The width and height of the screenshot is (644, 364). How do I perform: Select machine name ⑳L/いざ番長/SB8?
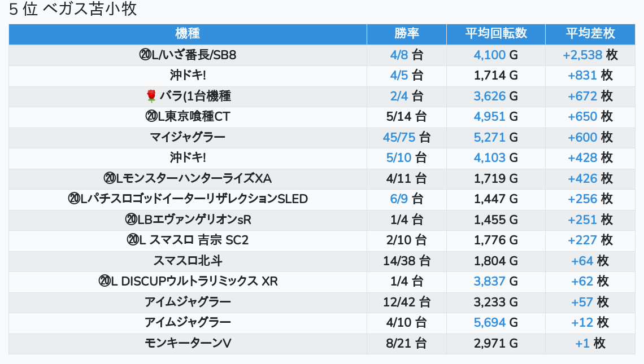click(x=188, y=55)
